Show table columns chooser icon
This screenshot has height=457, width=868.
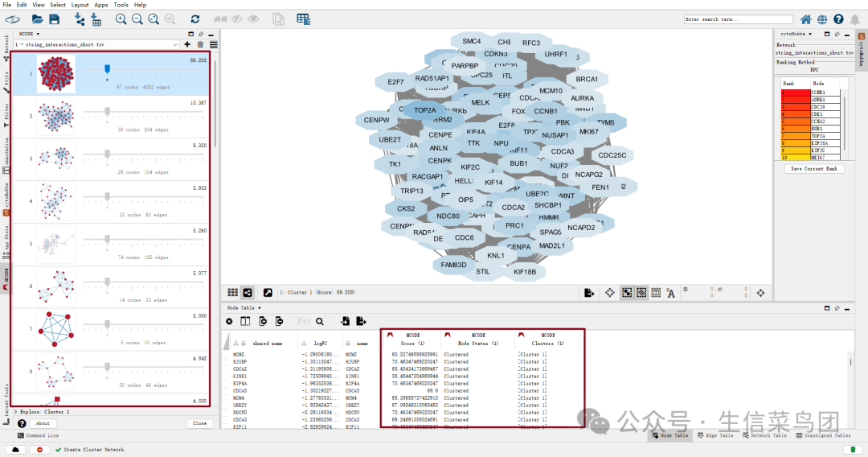245,321
